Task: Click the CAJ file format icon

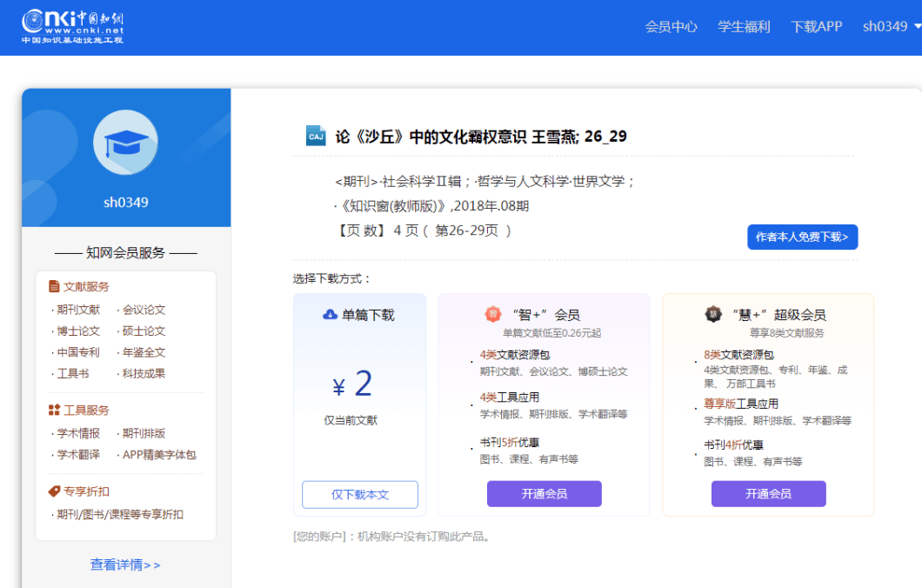Action: (316, 136)
